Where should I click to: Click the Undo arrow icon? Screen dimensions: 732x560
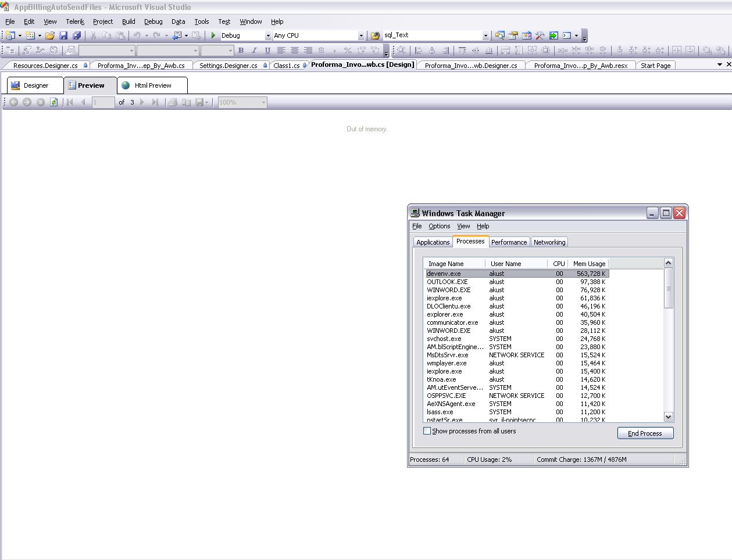coord(137,35)
